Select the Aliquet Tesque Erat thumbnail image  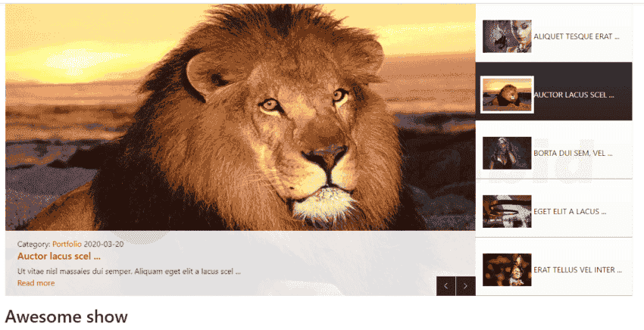pos(507,36)
